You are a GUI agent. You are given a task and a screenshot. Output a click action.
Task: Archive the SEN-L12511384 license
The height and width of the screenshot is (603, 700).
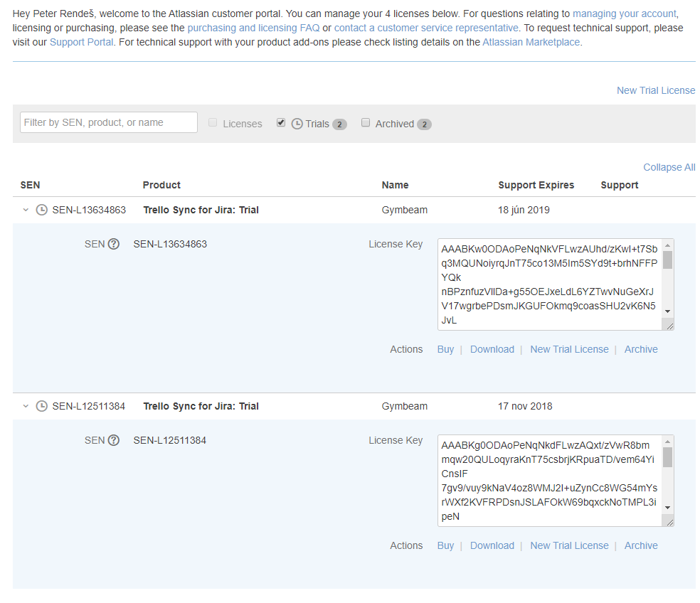point(641,546)
